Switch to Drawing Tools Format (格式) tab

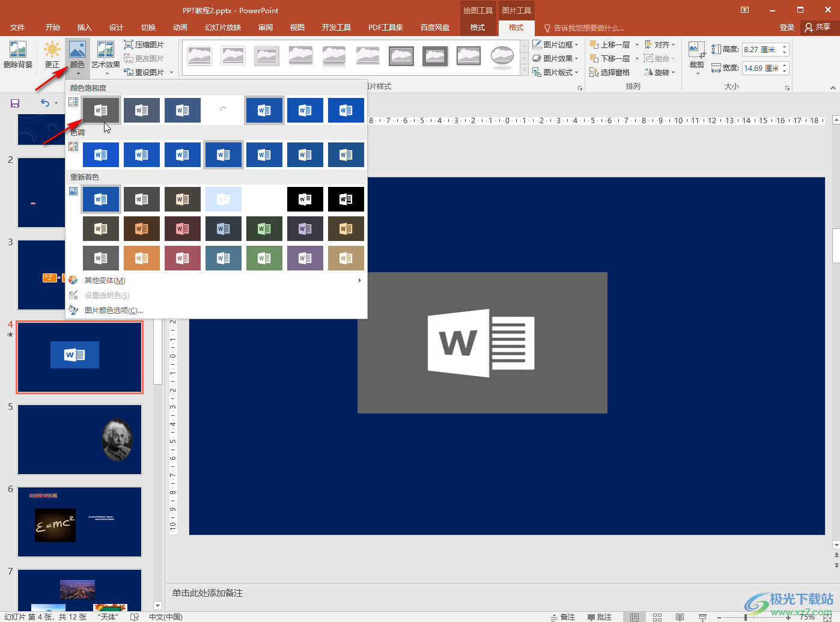coord(478,27)
